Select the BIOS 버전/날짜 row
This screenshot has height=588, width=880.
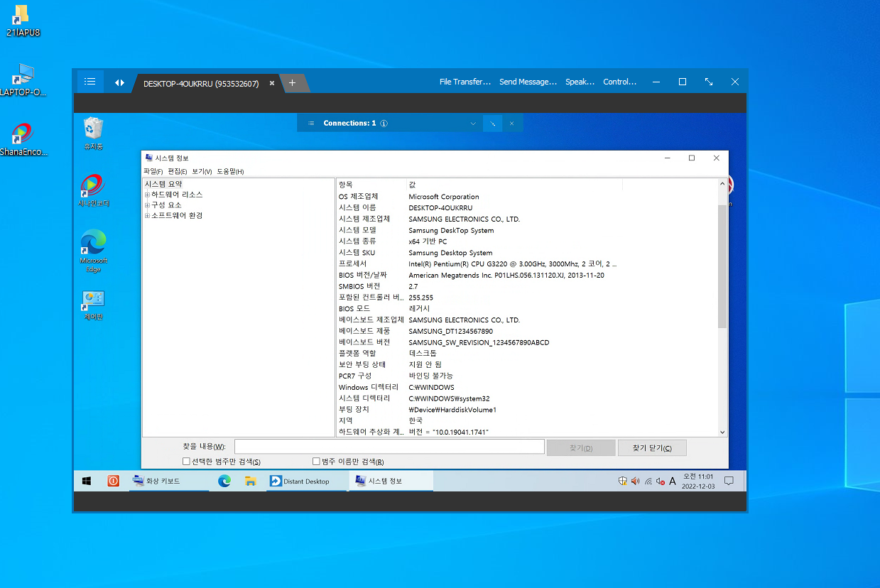(526, 275)
